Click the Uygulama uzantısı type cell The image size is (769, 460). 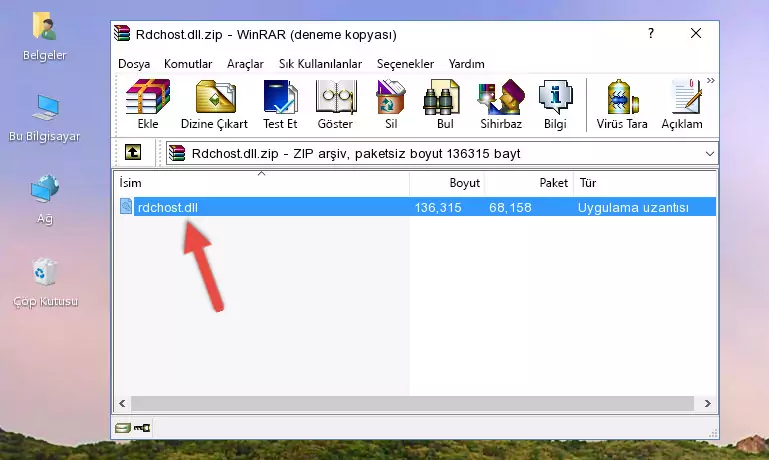[633, 207]
